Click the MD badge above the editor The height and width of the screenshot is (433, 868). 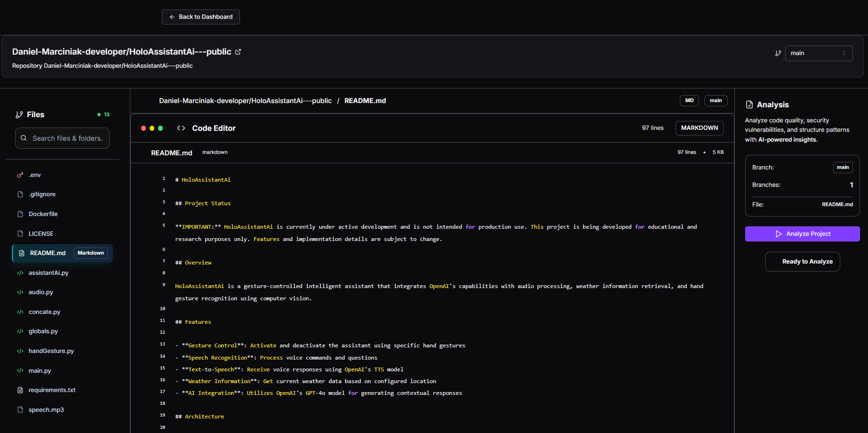689,100
